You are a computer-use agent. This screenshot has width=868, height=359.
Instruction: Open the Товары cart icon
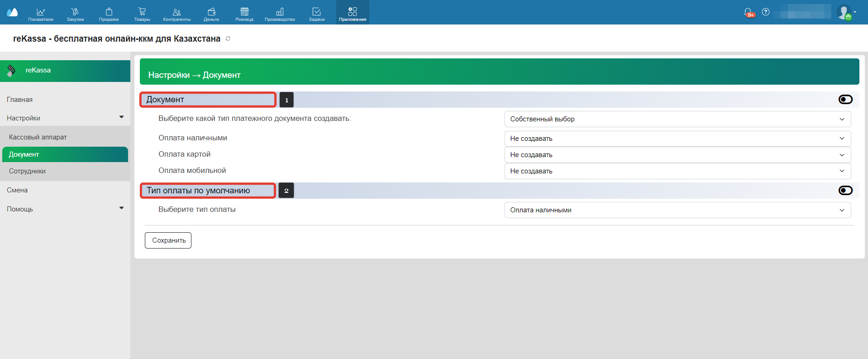(x=142, y=13)
